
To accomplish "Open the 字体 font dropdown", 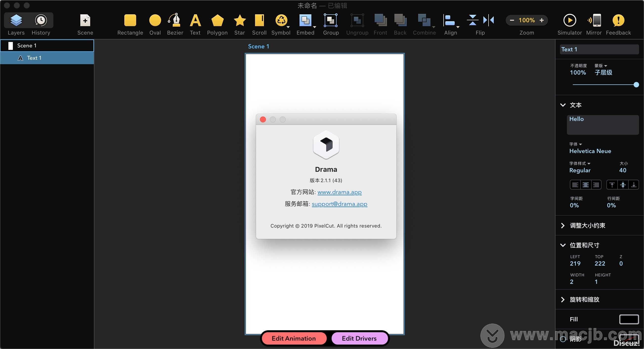I will pos(576,144).
